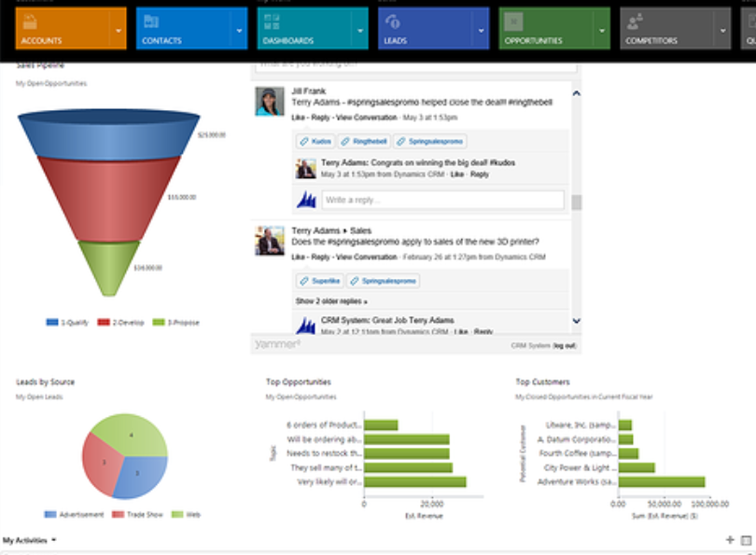The width and height of the screenshot is (756, 555).
Task: Click the Write a reply field
Action: point(442,200)
